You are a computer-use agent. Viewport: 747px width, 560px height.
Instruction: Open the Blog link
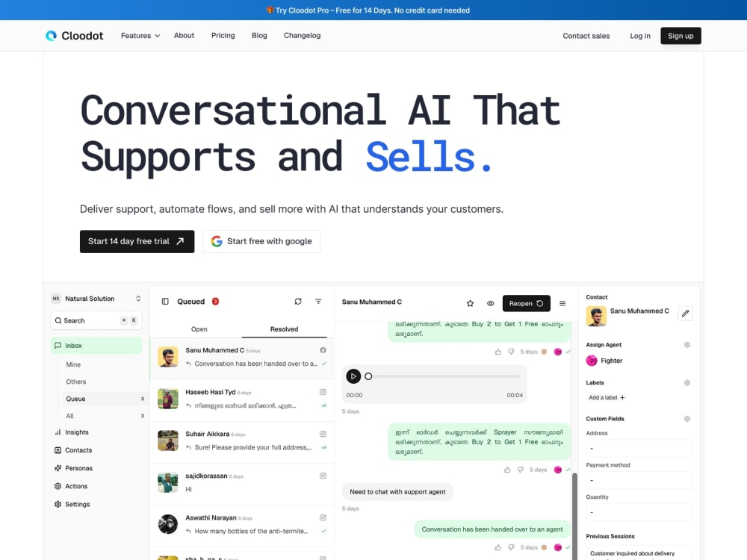click(259, 35)
